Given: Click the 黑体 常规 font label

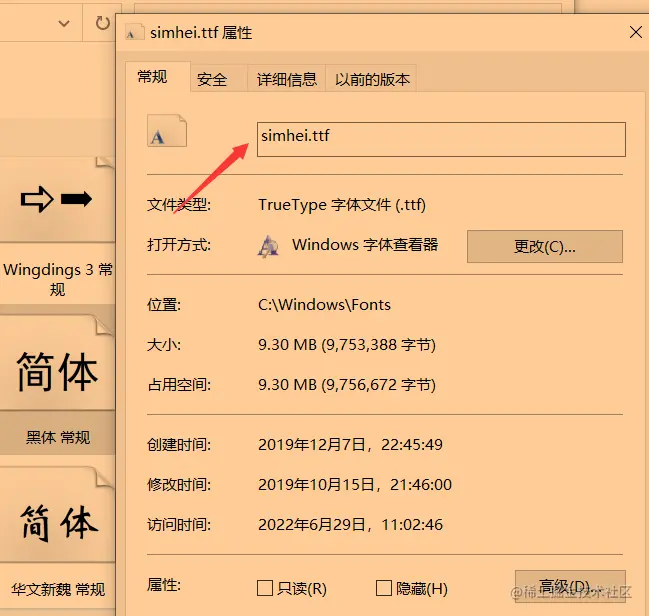Looking at the screenshot, I should coord(58,437).
